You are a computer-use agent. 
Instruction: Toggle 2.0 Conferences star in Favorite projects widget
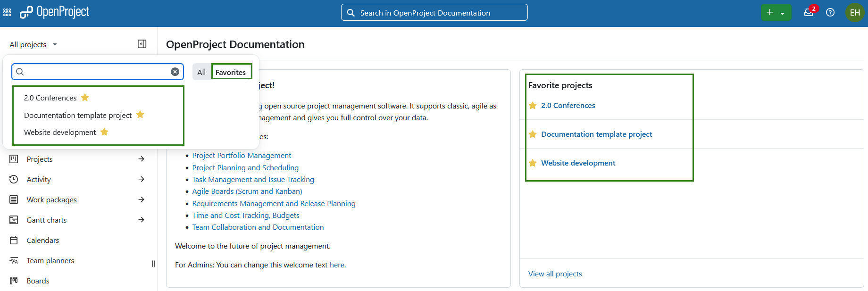tap(533, 105)
